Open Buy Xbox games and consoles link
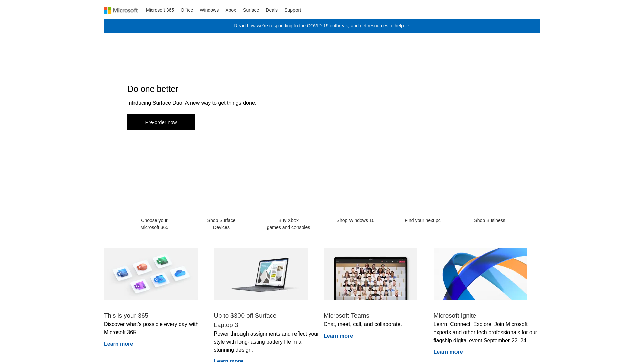The image size is (644, 362). tap(288, 224)
